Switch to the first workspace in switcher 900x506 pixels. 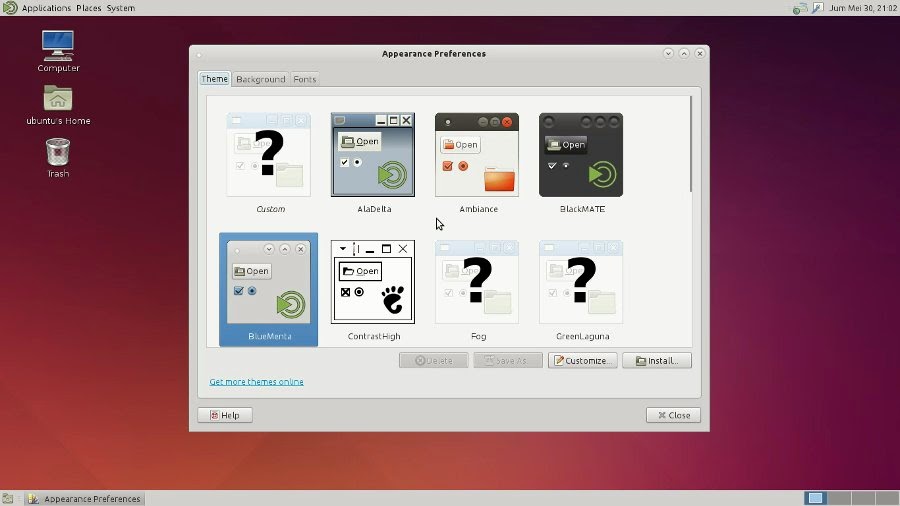click(816, 498)
